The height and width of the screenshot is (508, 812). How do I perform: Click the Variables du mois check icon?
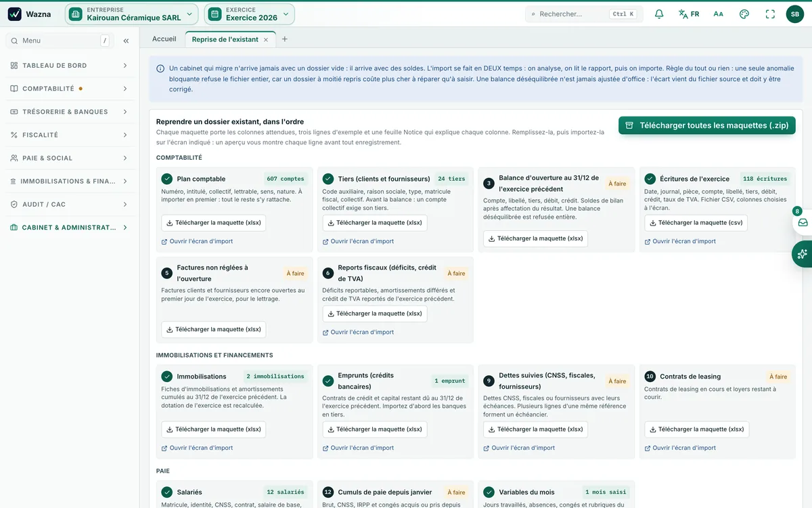pyautogui.click(x=489, y=492)
